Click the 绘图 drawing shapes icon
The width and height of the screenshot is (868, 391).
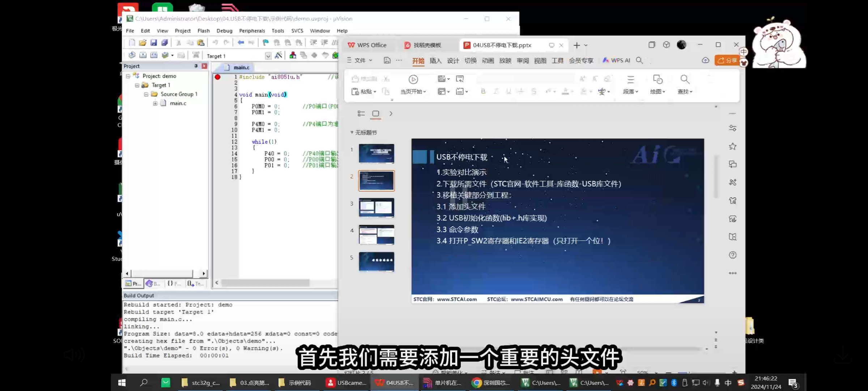pos(658,79)
